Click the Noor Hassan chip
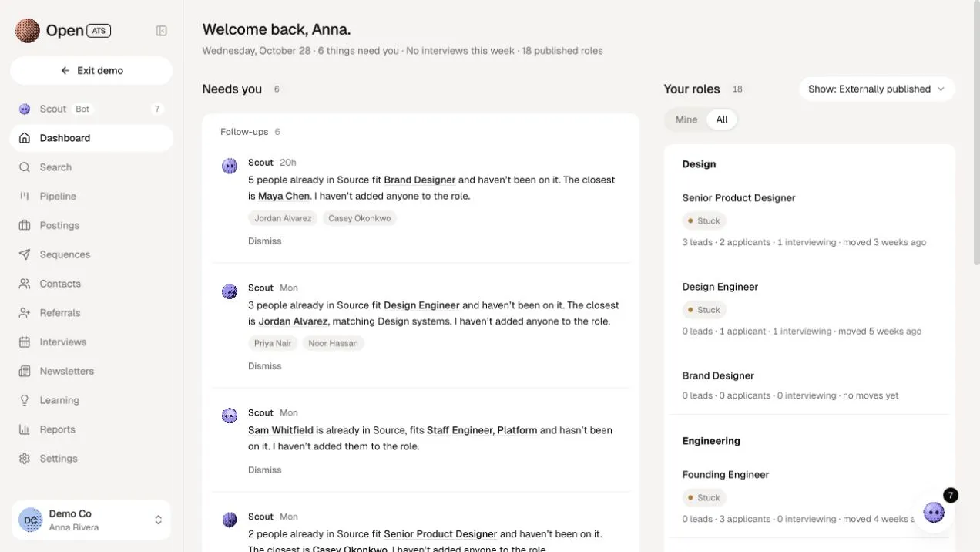This screenshot has width=980, height=552. point(333,343)
